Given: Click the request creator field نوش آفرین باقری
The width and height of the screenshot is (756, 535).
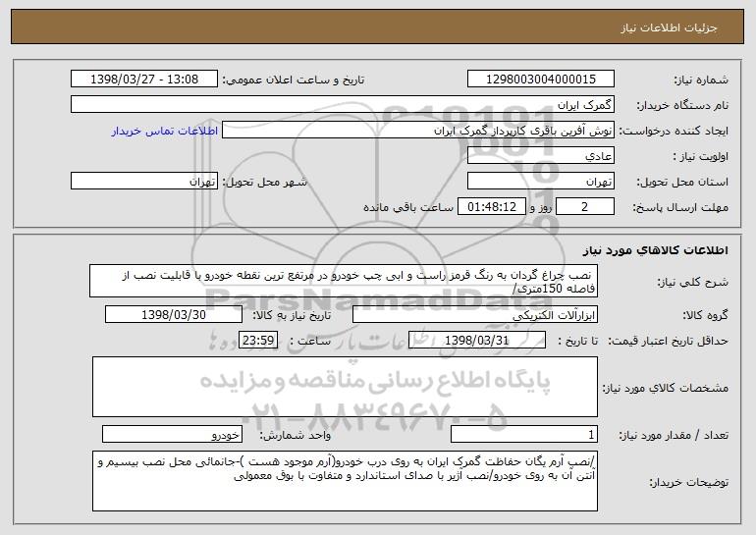Looking at the screenshot, I should tap(418, 131).
